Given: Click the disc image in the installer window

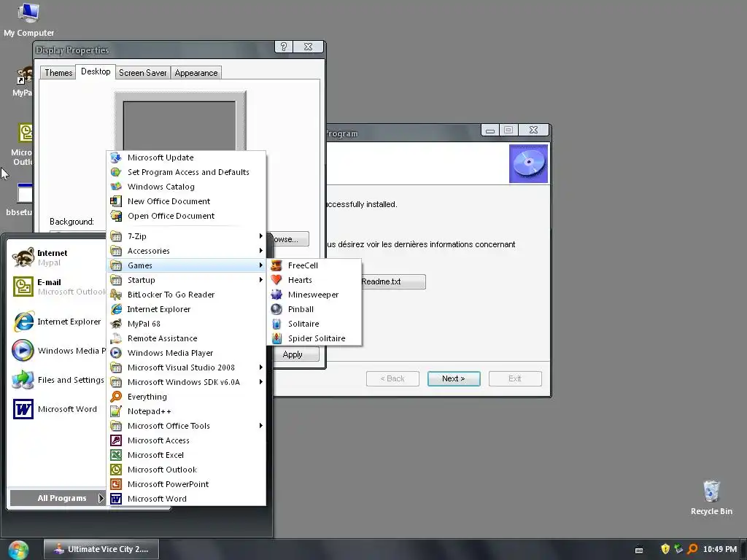Looking at the screenshot, I should pyautogui.click(x=528, y=164).
